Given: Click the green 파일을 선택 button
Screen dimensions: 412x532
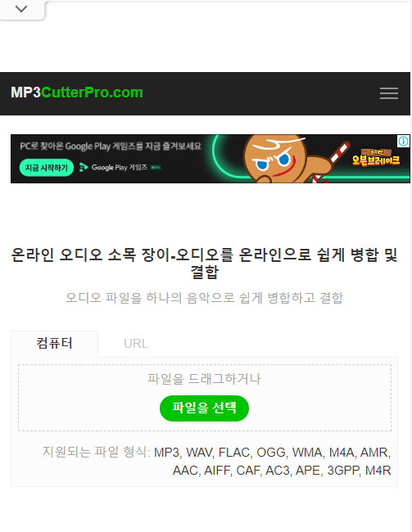Looking at the screenshot, I should pos(204,408).
